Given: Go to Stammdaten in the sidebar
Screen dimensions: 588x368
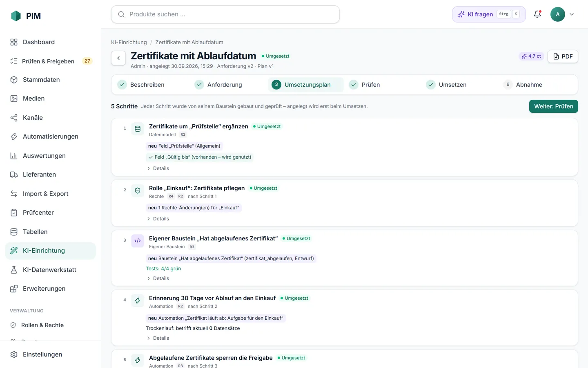Looking at the screenshot, I should [x=50, y=80].
